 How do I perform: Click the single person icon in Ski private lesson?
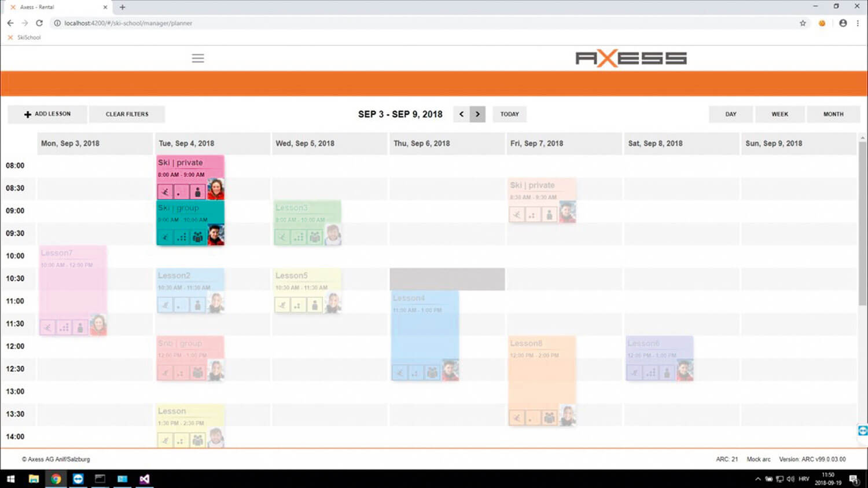pos(197,192)
